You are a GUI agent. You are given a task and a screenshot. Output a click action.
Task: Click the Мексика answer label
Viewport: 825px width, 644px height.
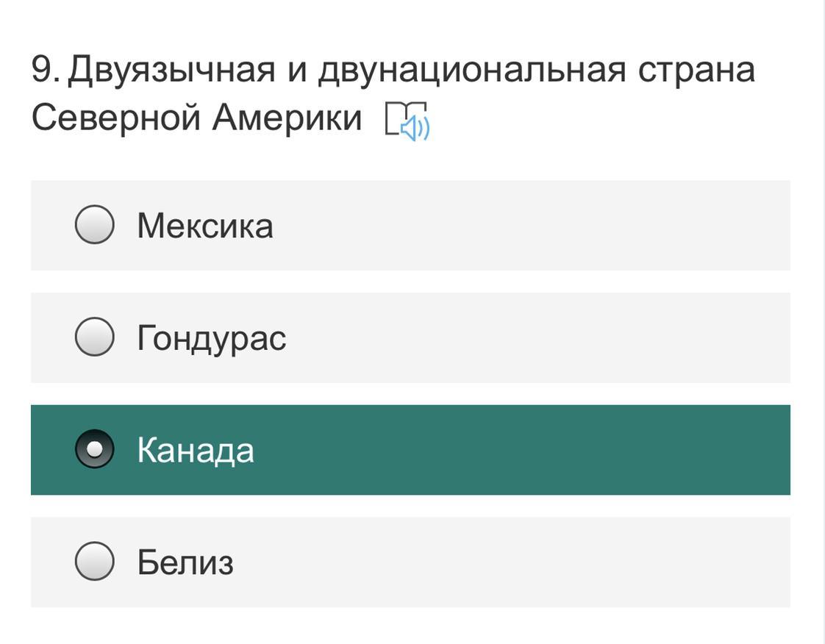point(204,225)
